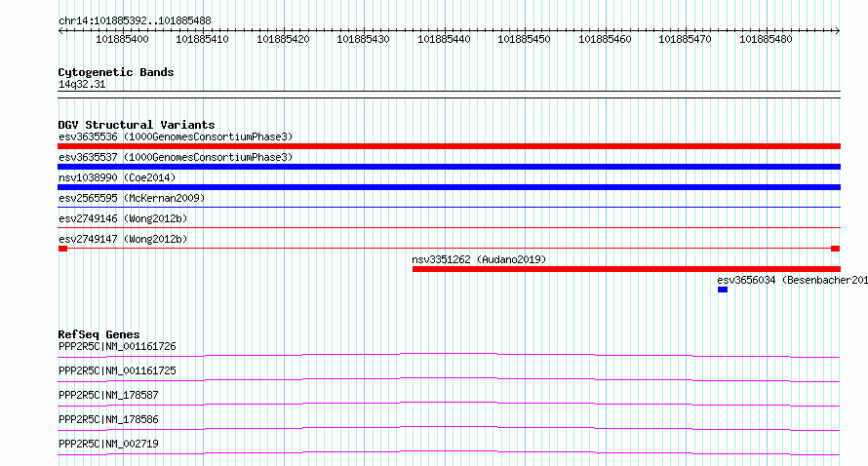The height and width of the screenshot is (466, 868).
Task: Select the 14q32.31 band label
Action: (x=82, y=84)
